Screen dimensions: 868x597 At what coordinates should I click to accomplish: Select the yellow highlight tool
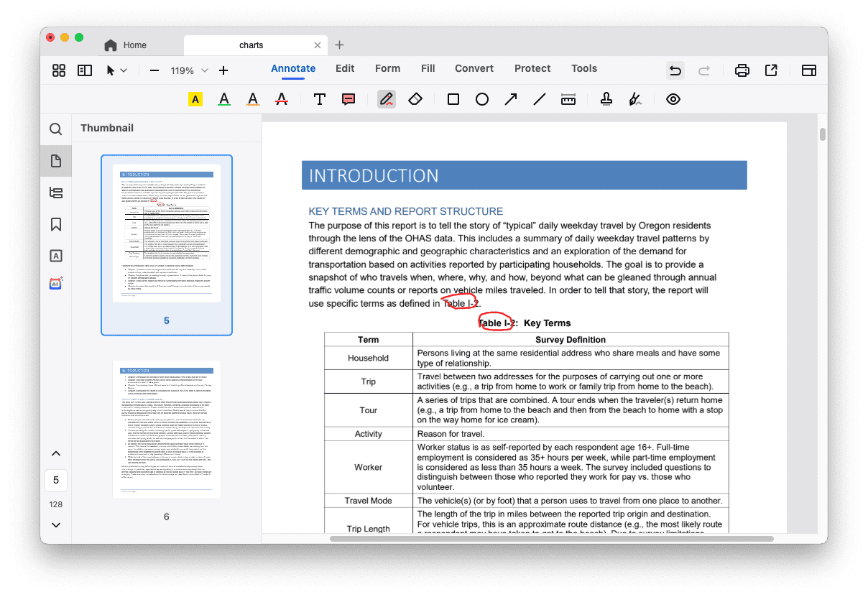pyautogui.click(x=195, y=98)
